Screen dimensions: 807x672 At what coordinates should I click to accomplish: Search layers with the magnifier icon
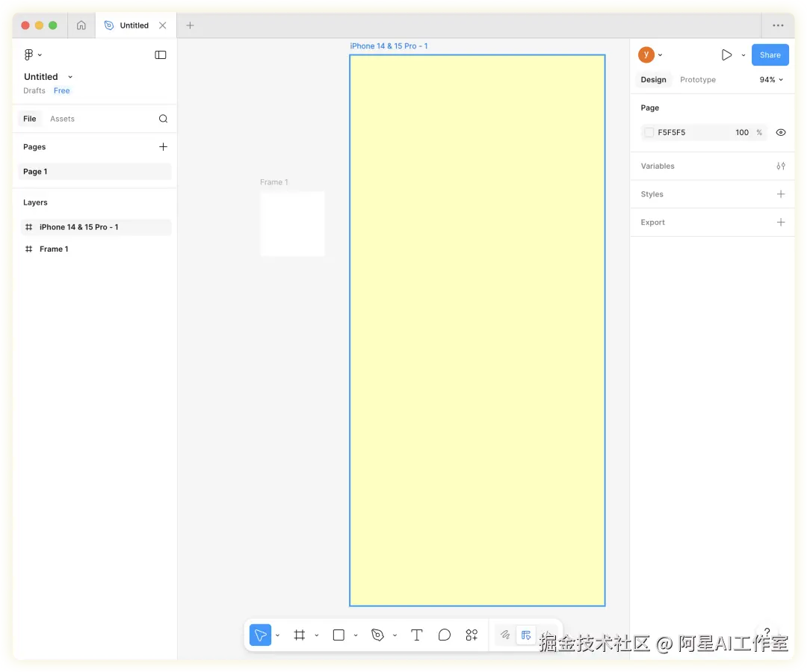pos(163,119)
